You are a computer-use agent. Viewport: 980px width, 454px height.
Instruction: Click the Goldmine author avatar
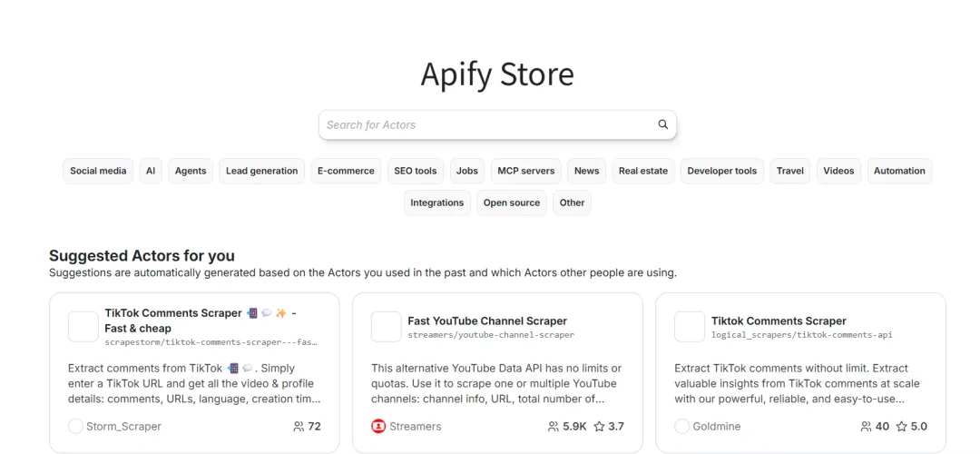(681, 426)
